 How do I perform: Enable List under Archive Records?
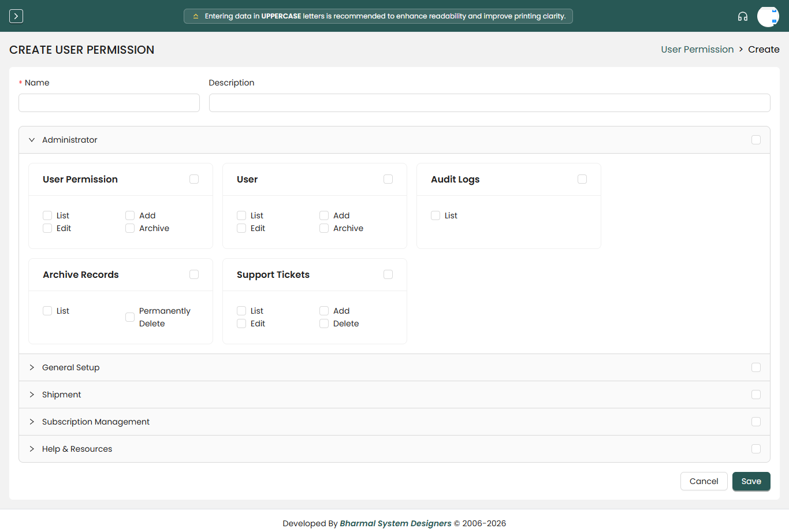click(x=47, y=311)
